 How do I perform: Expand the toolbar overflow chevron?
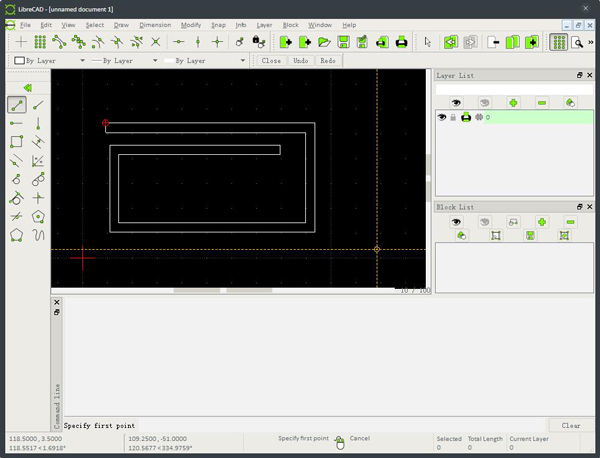coord(590,42)
